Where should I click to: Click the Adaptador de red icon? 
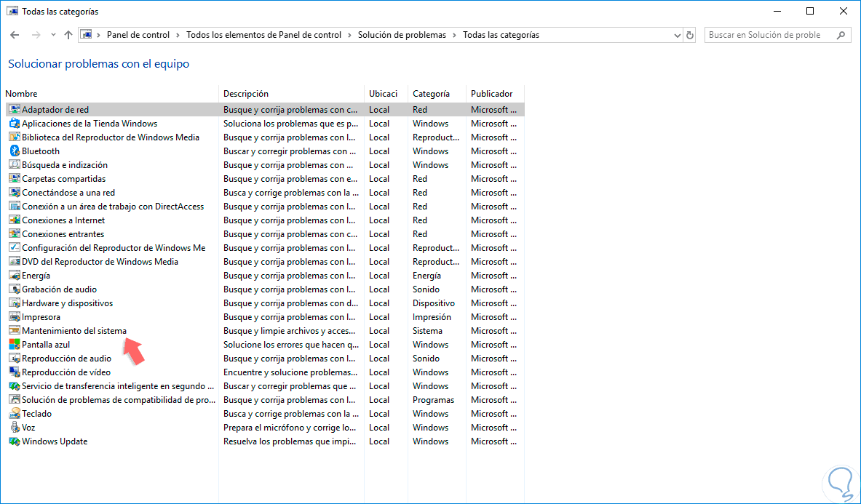point(15,110)
